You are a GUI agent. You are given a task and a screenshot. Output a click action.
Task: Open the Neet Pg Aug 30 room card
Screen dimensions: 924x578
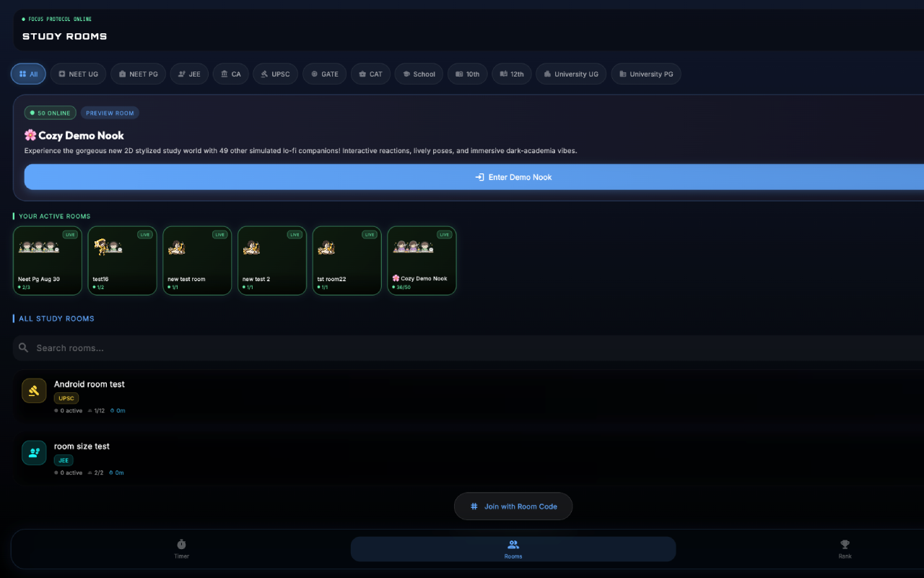[x=48, y=261]
